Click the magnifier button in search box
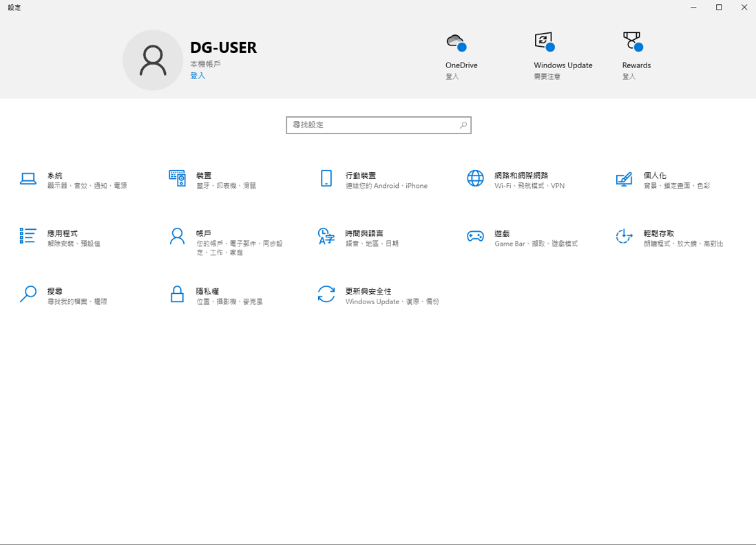The image size is (756, 545). [x=463, y=125]
